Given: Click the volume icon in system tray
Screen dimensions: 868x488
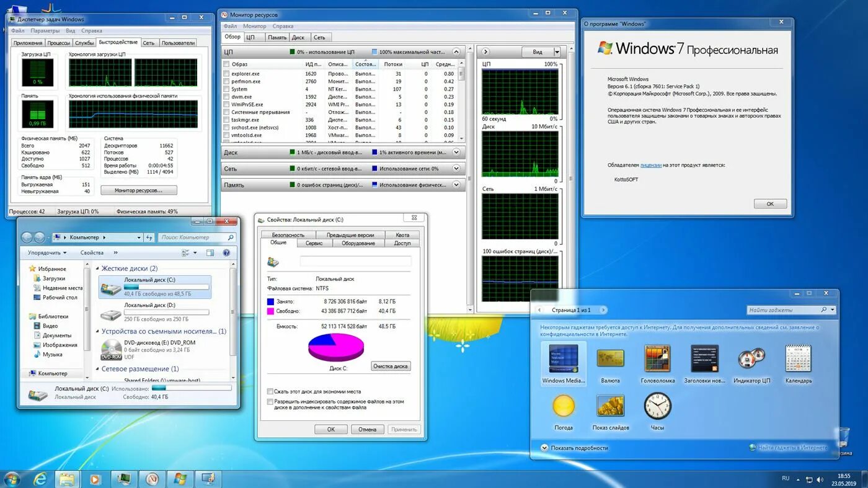Looking at the screenshot, I should [x=820, y=479].
